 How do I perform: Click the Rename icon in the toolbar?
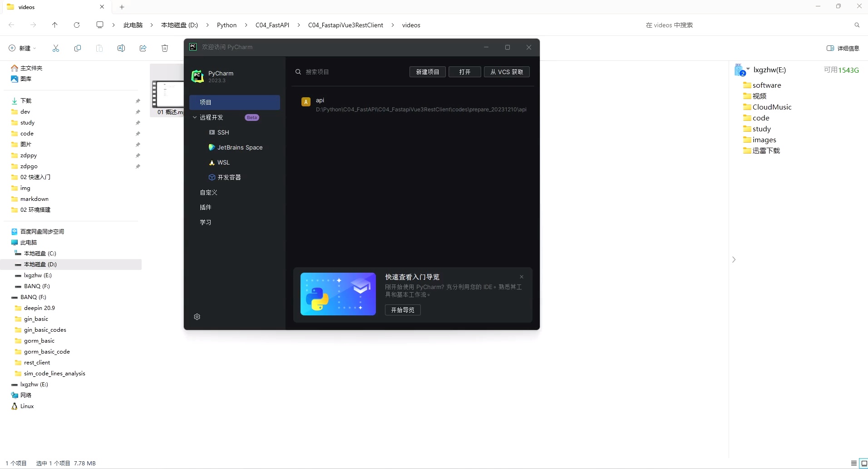coord(121,48)
